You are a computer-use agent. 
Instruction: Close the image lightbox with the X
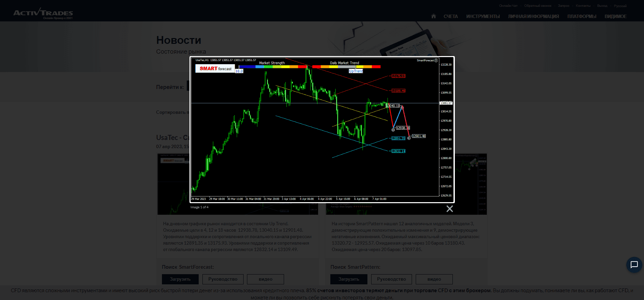coord(450,209)
